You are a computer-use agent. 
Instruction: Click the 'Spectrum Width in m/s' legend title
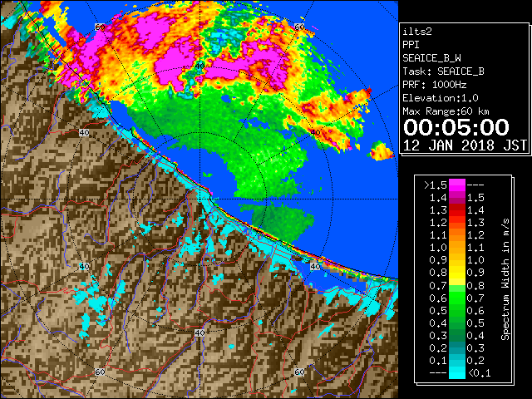pos(505,279)
